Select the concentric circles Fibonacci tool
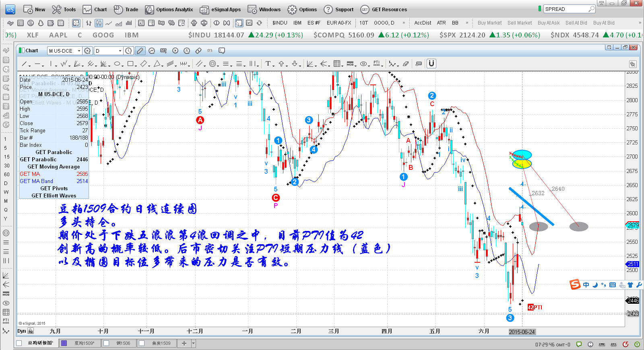 pos(213,64)
